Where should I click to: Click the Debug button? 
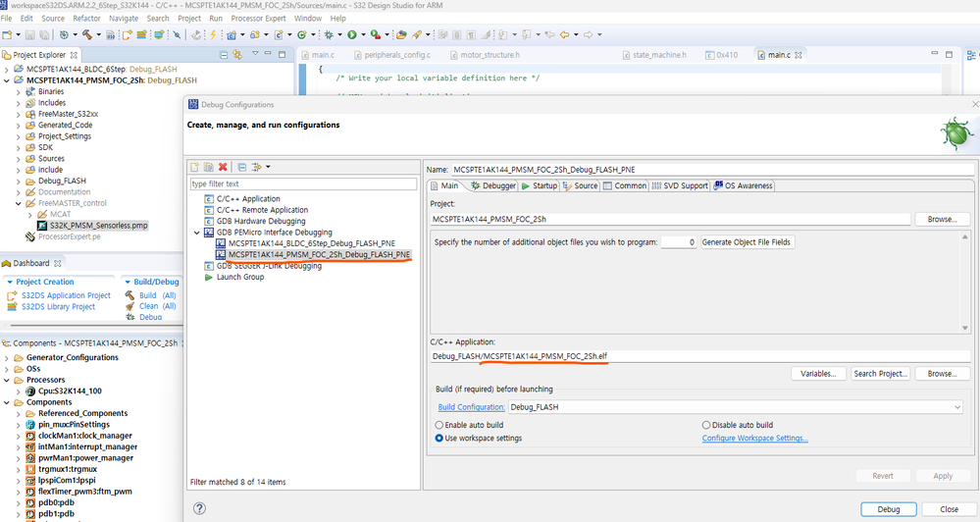coord(888,509)
